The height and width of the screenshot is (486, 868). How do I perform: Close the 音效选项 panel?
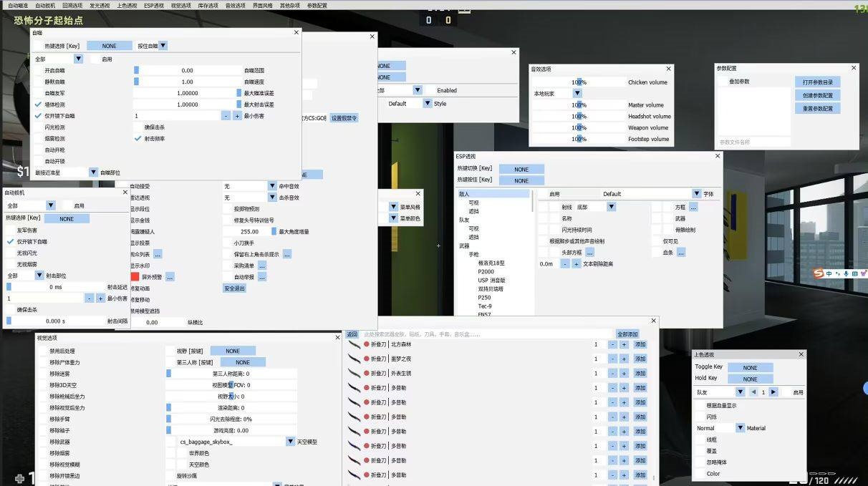669,69
